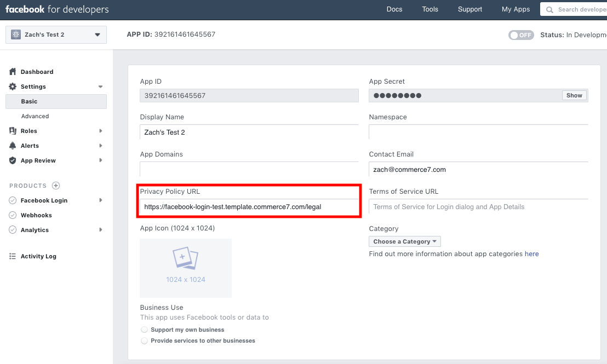Click the App Review shield icon
607x364 pixels.
pos(13,160)
